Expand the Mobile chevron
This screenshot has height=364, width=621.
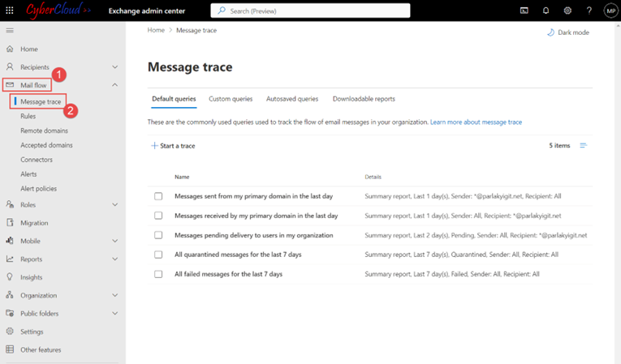point(114,241)
